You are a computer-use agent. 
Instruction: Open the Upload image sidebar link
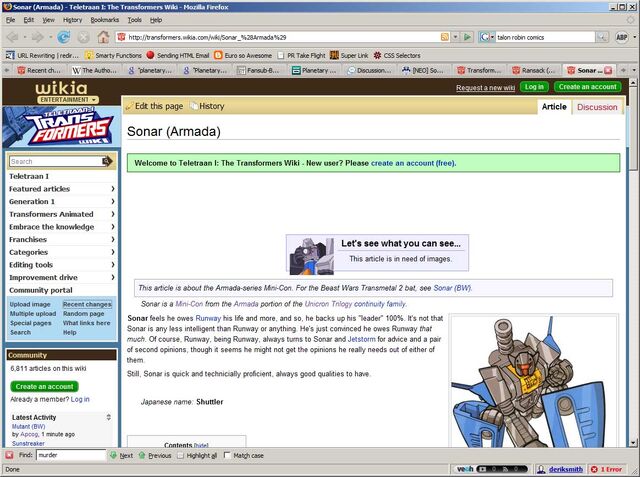point(30,304)
